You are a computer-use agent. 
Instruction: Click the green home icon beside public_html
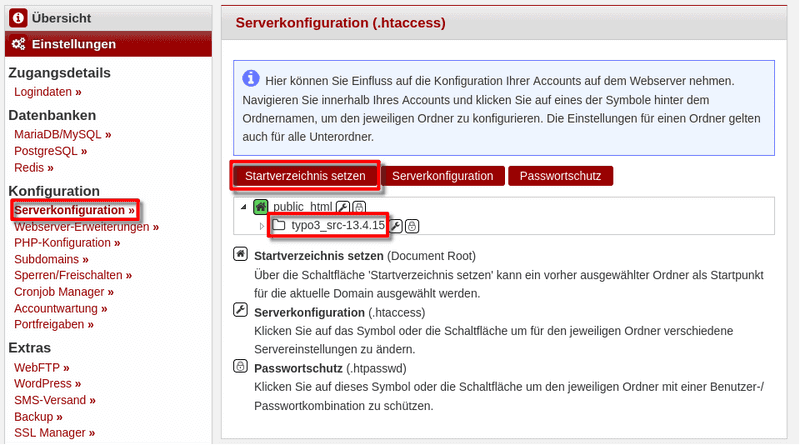point(261,206)
